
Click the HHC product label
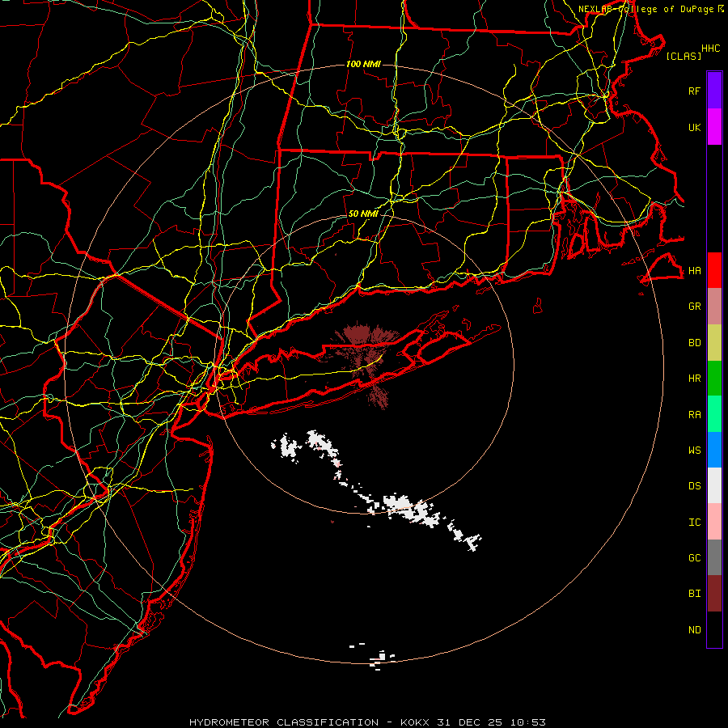pyautogui.click(x=711, y=49)
